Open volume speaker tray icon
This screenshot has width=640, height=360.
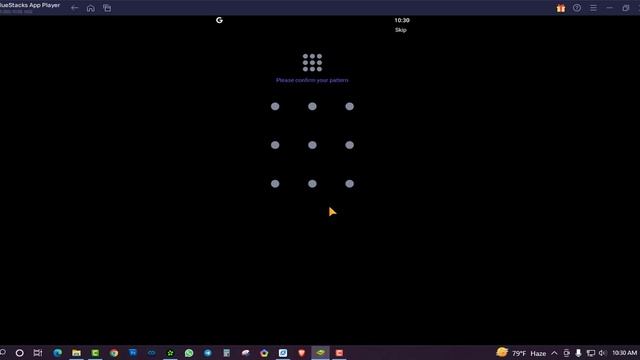tap(602, 353)
